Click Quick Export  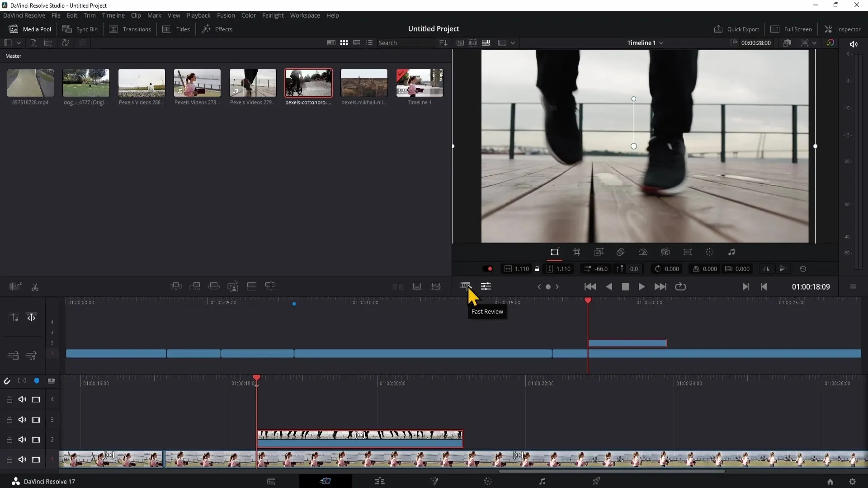736,29
